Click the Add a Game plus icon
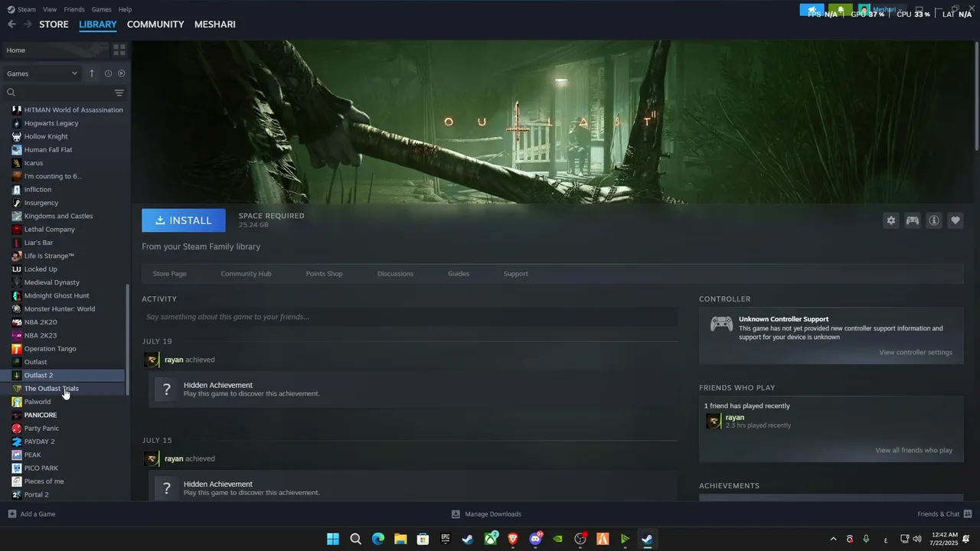The image size is (980, 551). point(11,514)
